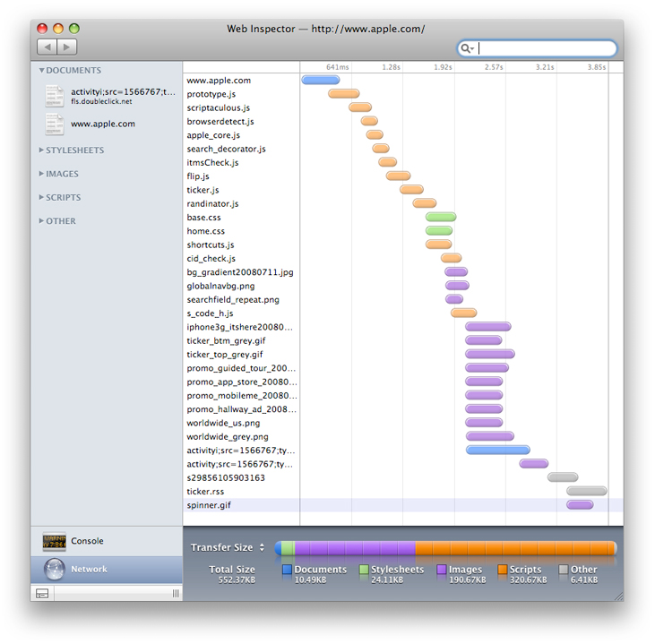Select the ticker.rss resource row
The image size is (655, 644).
(403, 491)
